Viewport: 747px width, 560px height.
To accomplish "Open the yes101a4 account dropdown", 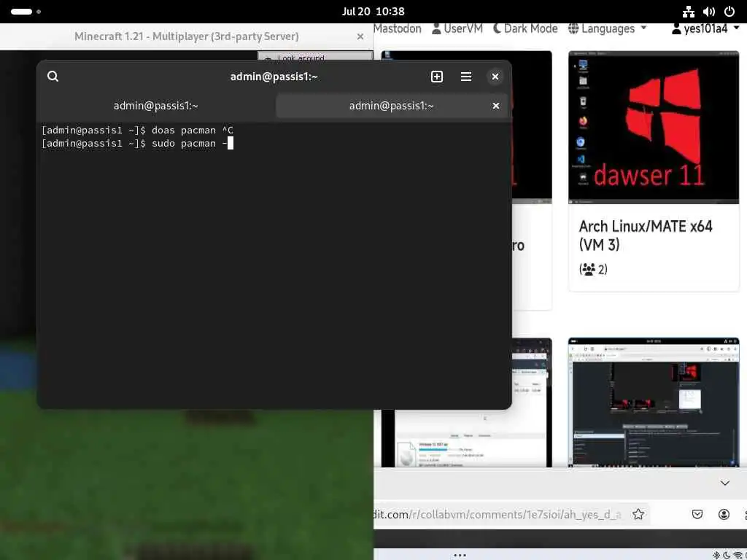I will pyautogui.click(x=705, y=28).
